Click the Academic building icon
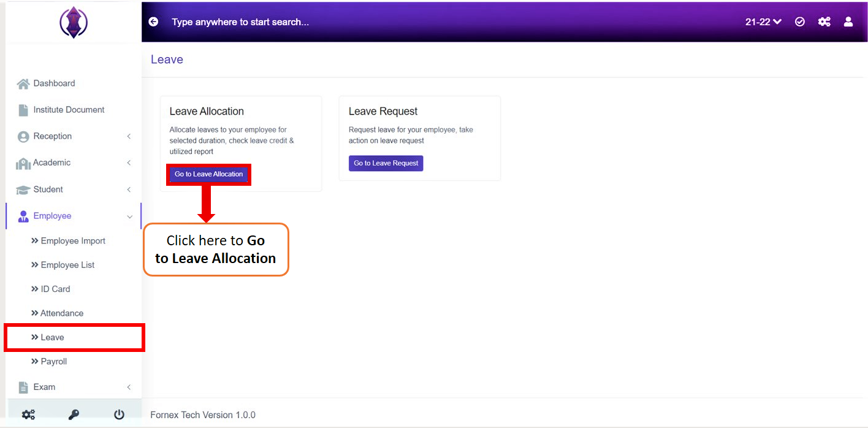Screen dimensions: 868x428 23,164
